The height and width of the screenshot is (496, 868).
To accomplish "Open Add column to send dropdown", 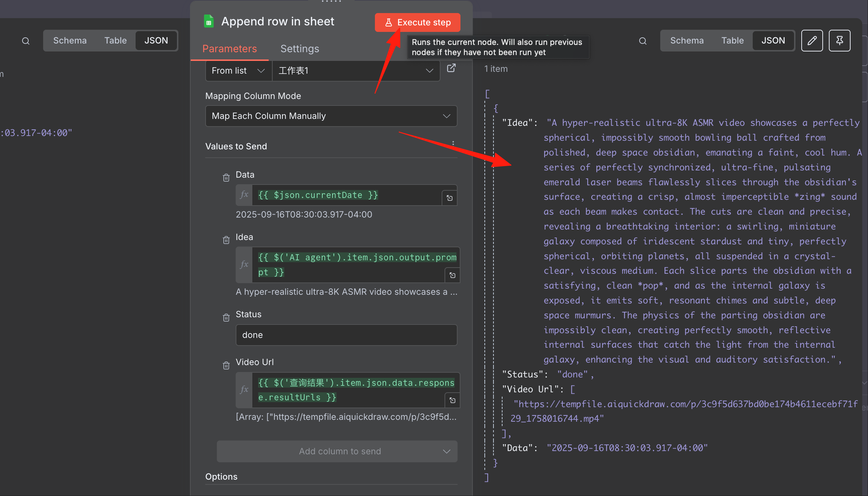I will 337,451.
